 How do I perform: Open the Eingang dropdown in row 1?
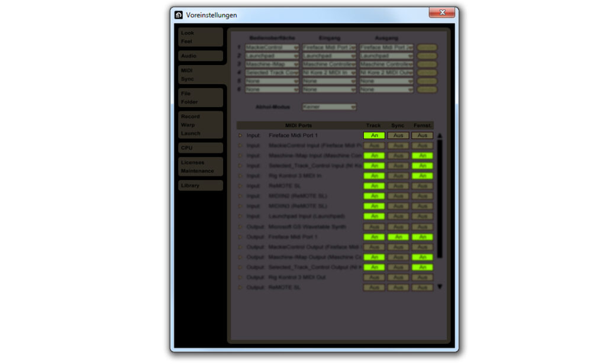pyautogui.click(x=329, y=47)
